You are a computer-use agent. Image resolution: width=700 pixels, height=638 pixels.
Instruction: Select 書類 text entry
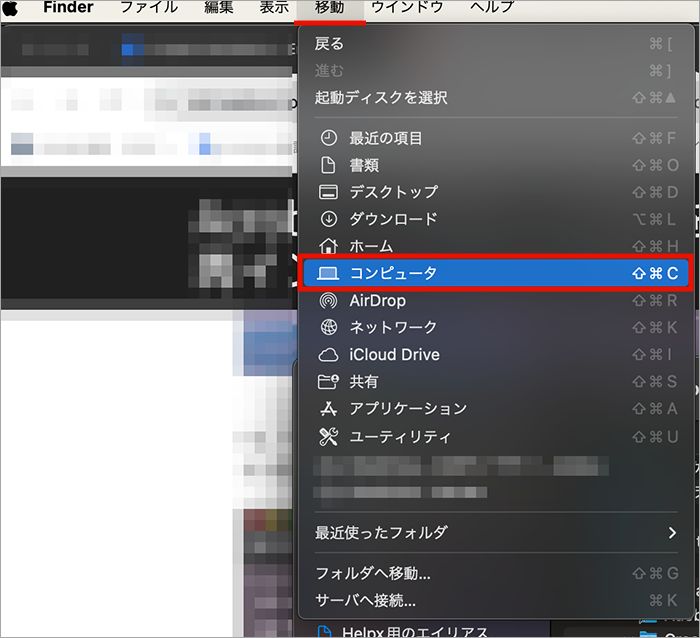coord(364,165)
